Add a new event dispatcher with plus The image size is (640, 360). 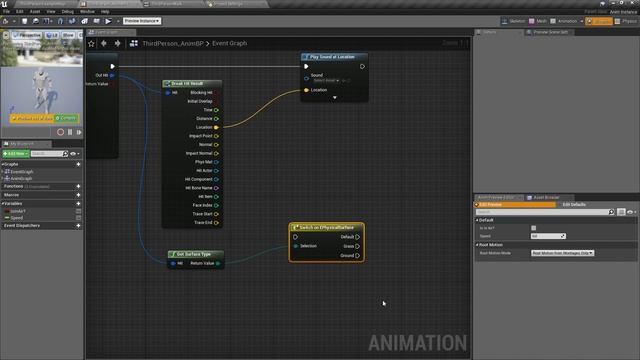(78, 225)
